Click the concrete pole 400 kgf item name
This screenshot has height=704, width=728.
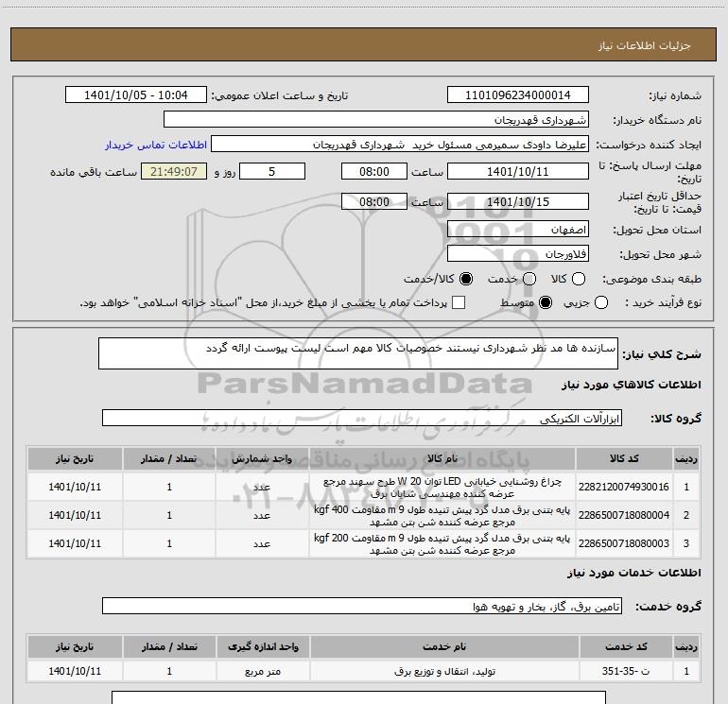442,516
